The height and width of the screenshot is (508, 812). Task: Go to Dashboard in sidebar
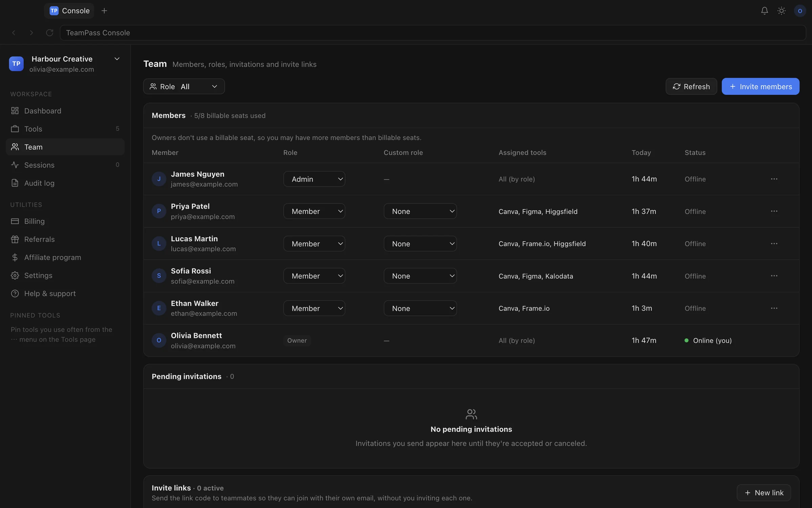65,111
